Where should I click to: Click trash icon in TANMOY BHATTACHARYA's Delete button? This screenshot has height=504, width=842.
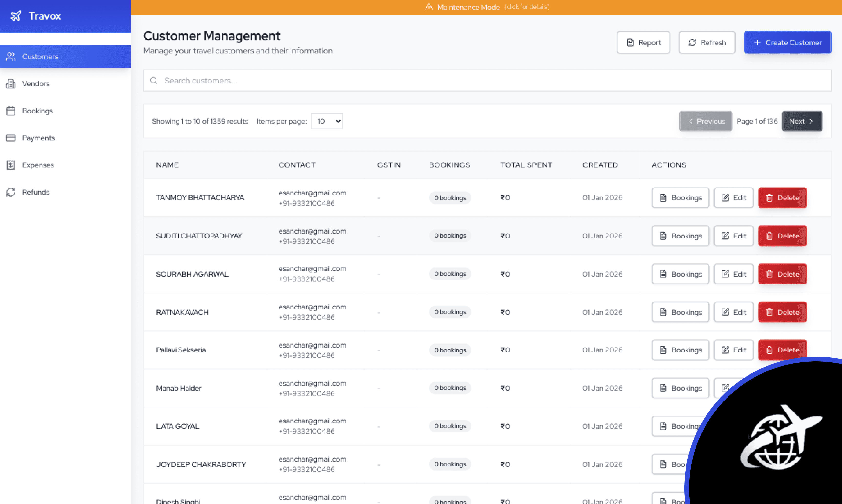(x=769, y=198)
